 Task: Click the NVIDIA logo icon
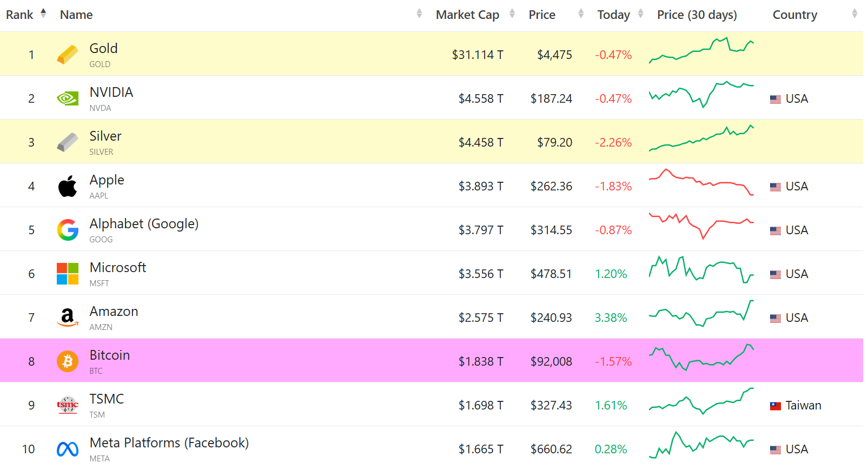pyautogui.click(x=68, y=98)
